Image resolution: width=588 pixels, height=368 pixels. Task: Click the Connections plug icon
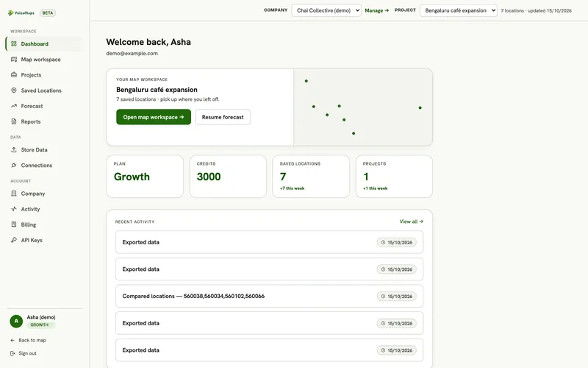(x=14, y=165)
